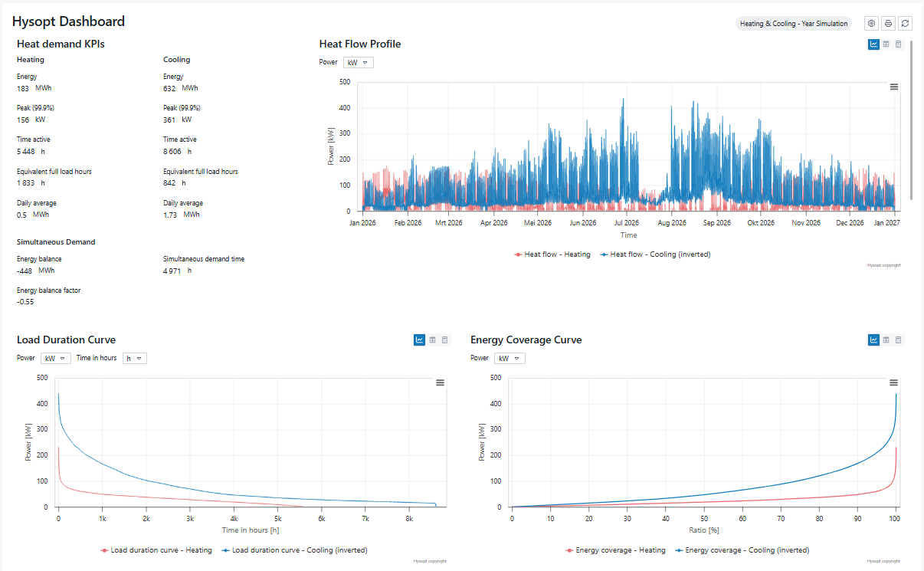
Task: Open Load Duration Curve chart context menu
Action: point(440,382)
